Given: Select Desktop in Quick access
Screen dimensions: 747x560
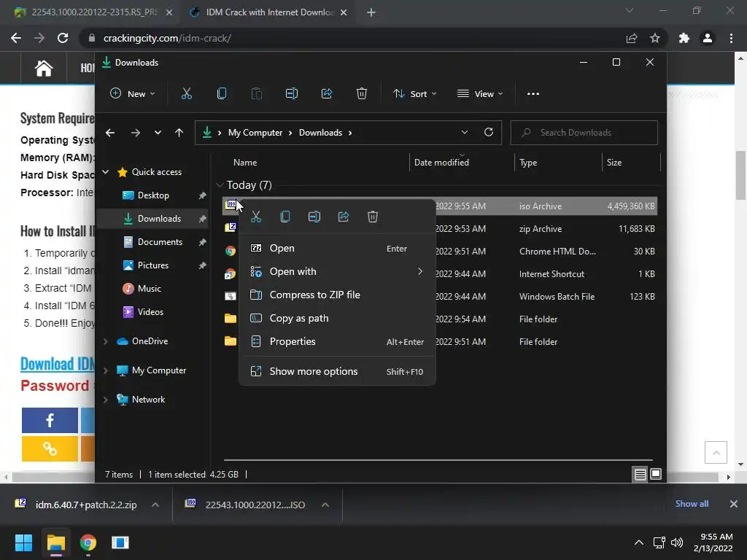Looking at the screenshot, I should [x=153, y=195].
